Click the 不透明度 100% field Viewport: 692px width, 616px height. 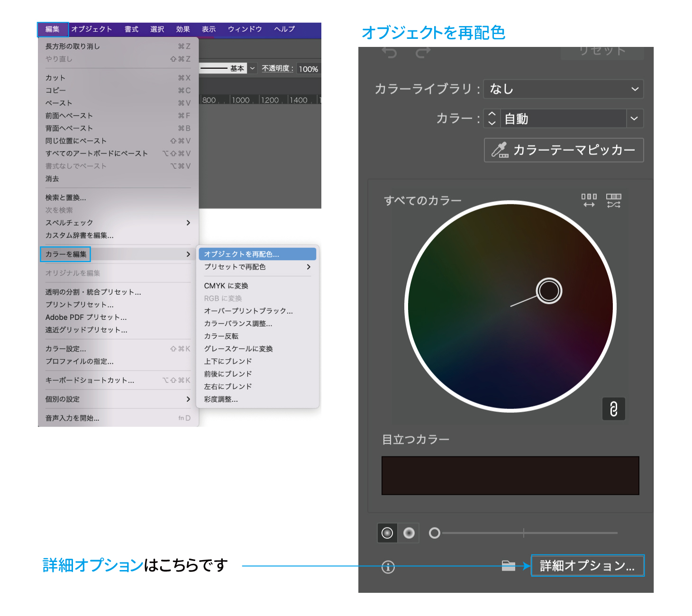pos(308,69)
